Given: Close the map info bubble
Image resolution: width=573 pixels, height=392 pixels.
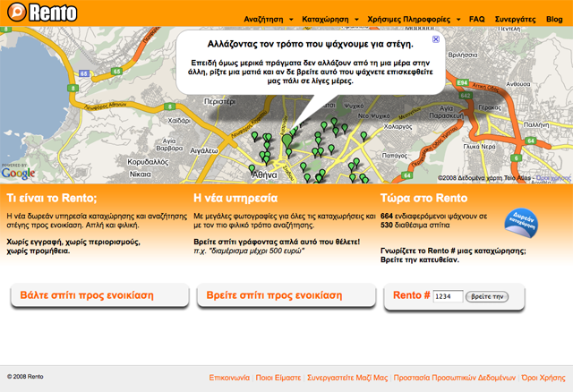Looking at the screenshot, I should coord(436,39).
